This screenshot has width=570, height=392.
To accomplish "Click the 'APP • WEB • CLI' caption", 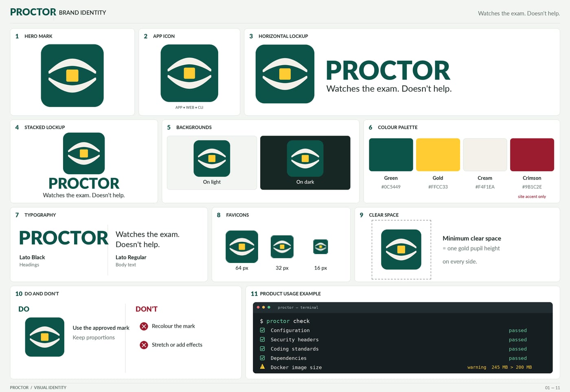I will click(x=189, y=107).
